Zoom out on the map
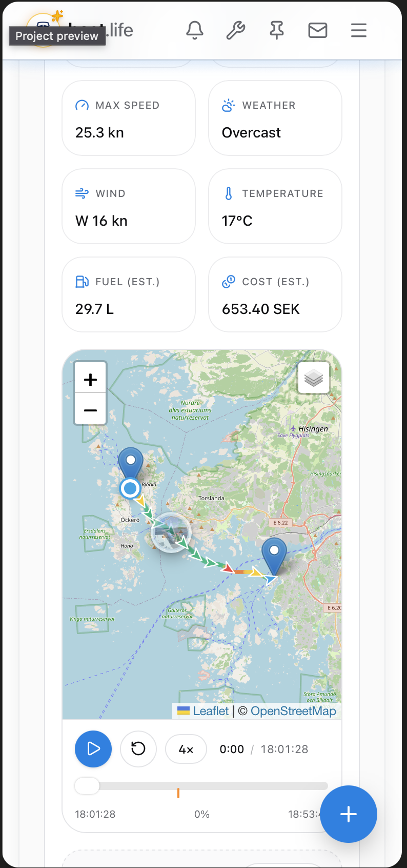This screenshot has width=407, height=868. [90, 409]
